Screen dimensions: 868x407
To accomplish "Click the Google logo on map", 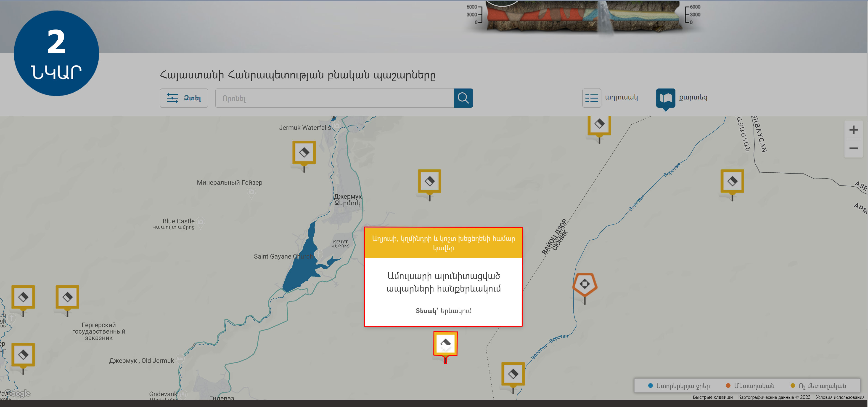I will point(18,394).
